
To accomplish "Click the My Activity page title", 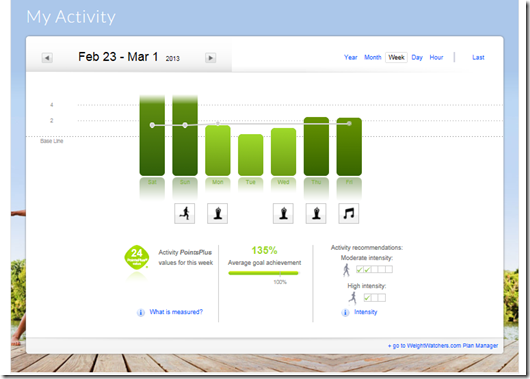I will point(71,17).
